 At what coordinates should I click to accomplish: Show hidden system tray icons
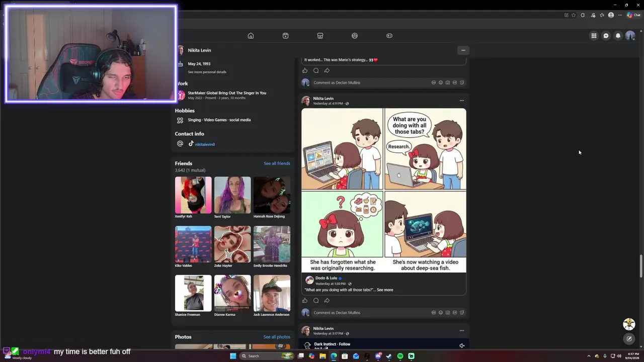[x=589, y=356]
